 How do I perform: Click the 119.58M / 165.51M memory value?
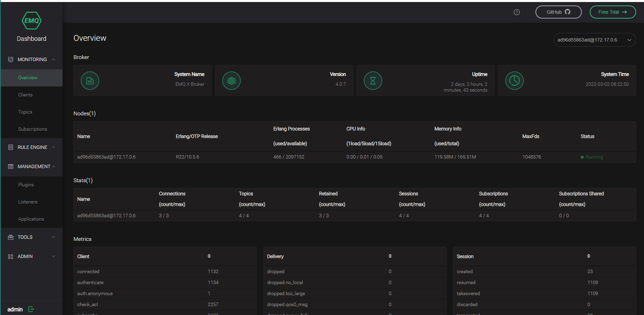(455, 157)
